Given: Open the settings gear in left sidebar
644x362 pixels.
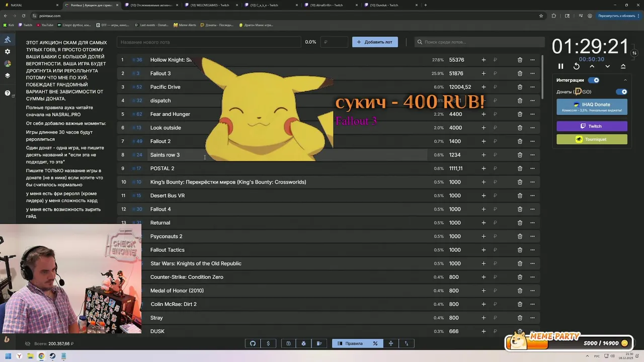Looking at the screenshot, I should click(8, 52).
